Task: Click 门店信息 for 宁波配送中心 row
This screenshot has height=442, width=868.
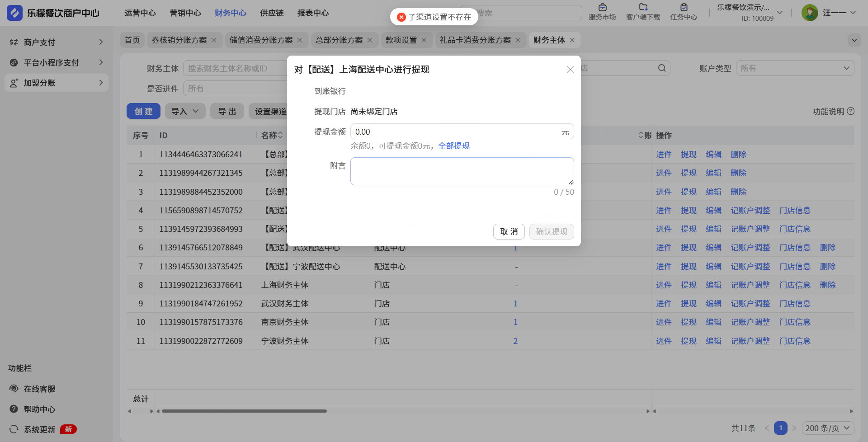Action: click(x=795, y=267)
